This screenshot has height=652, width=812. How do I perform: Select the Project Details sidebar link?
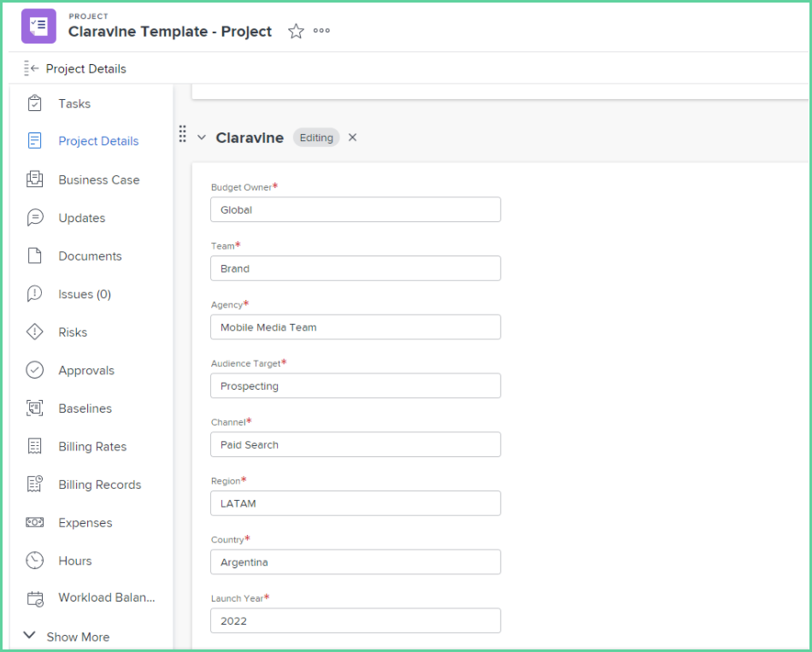[98, 141]
